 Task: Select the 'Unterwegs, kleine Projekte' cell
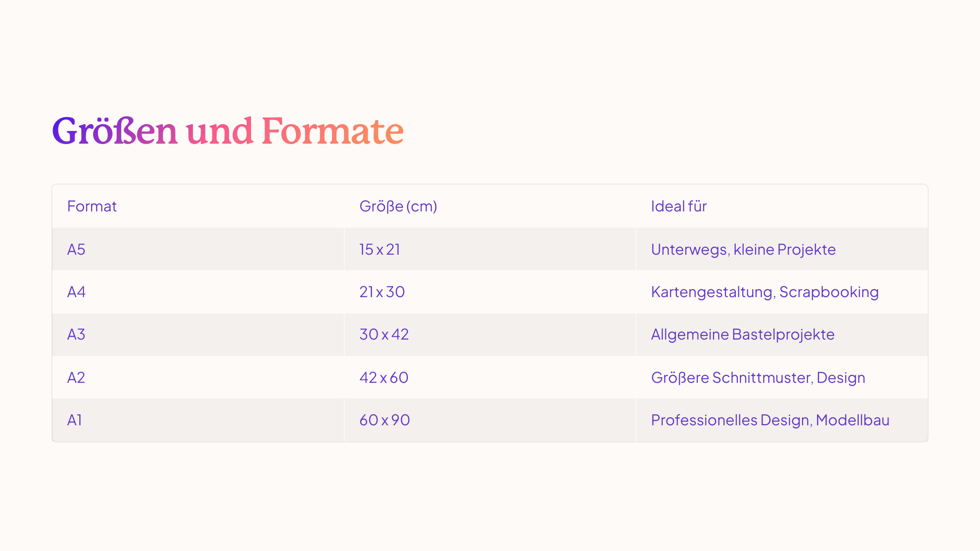[x=743, y=249]
